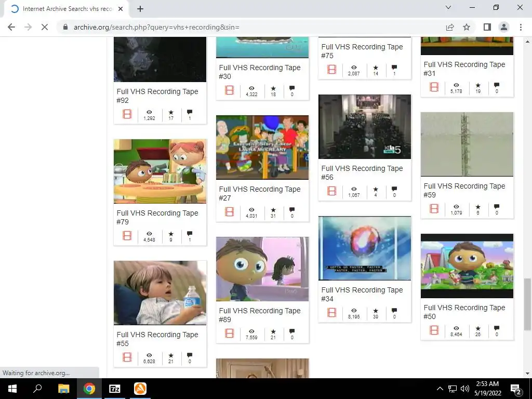Close the Internet Archive Search tab

[121, 9]
